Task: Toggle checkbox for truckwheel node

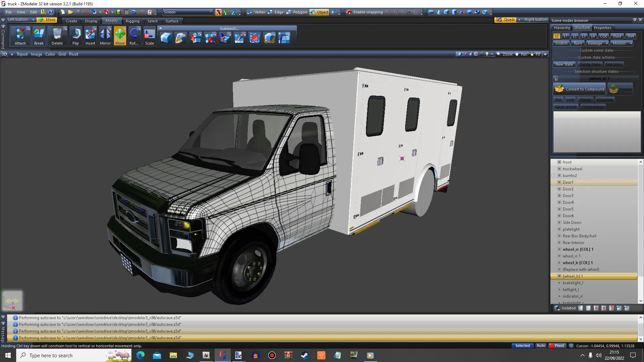Action: click(x=559, y=169)
